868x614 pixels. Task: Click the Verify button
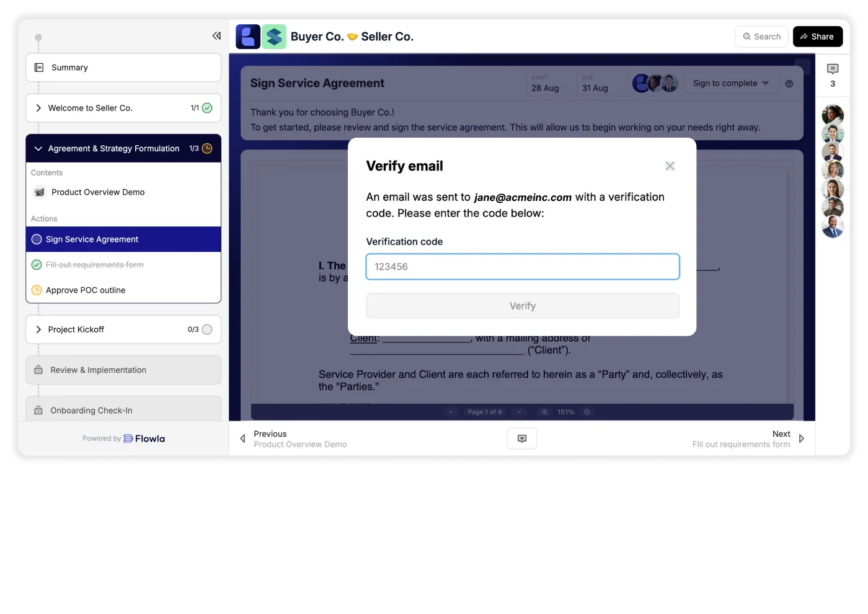(523, 306)
